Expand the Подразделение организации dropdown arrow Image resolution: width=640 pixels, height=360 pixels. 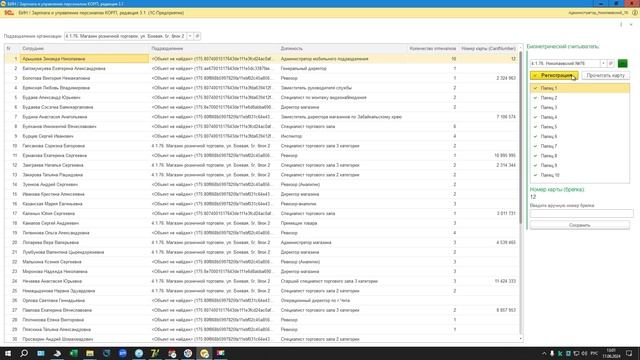[190, 36]
